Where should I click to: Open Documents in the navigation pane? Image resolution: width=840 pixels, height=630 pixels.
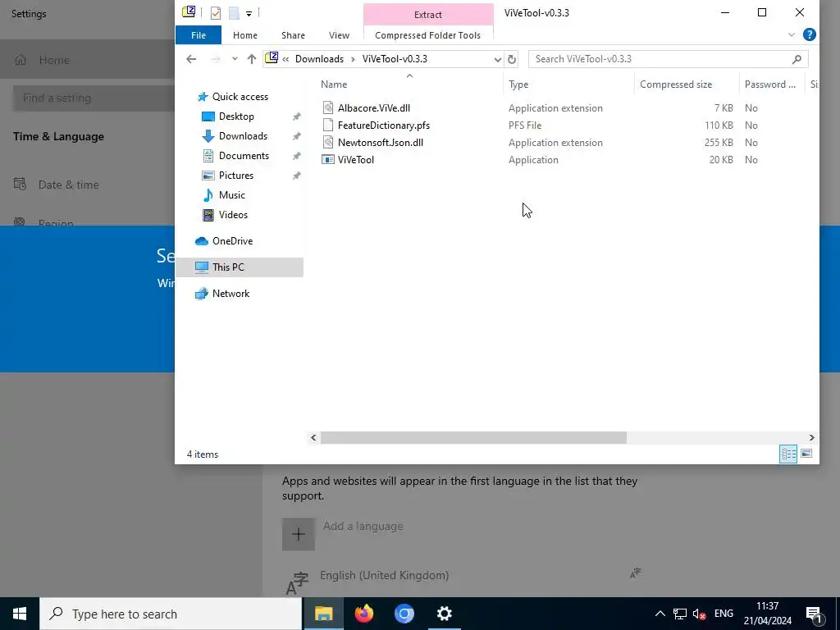[244, 156]
